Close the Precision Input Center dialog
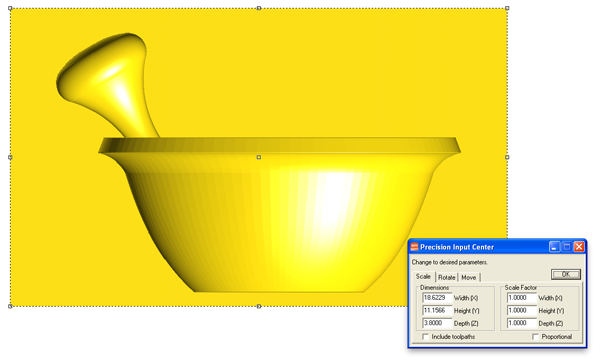 [579, 247]
